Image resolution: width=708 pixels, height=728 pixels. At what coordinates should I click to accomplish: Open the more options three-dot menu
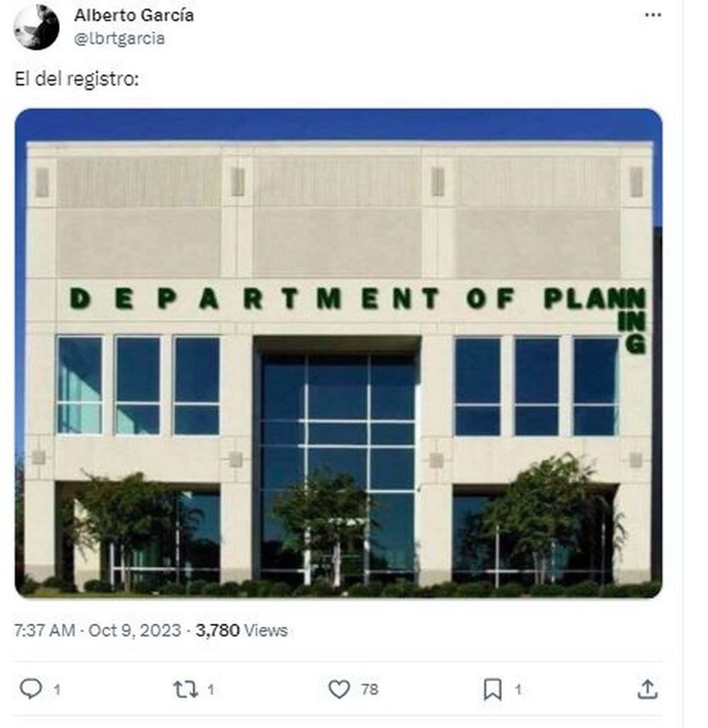click(x=652, y=16)
